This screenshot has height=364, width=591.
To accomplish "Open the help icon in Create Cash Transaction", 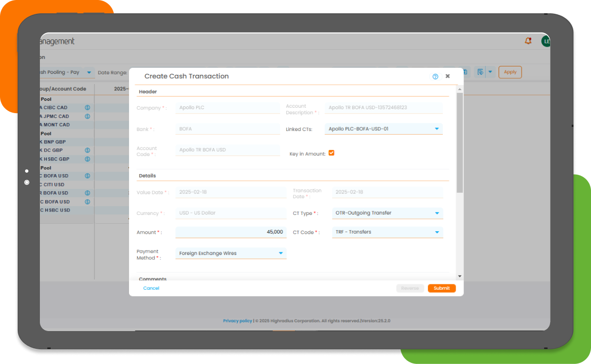I will [x=435, y=77].
